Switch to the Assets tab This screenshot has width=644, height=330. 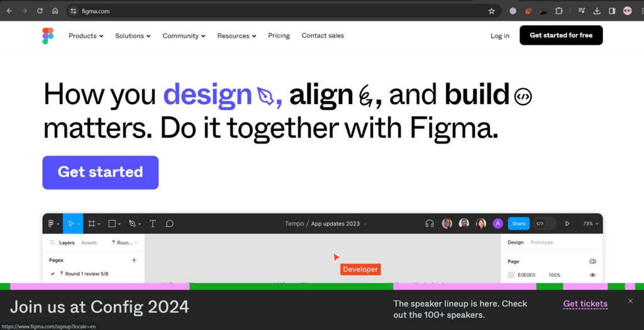click(x=89, y=242)
